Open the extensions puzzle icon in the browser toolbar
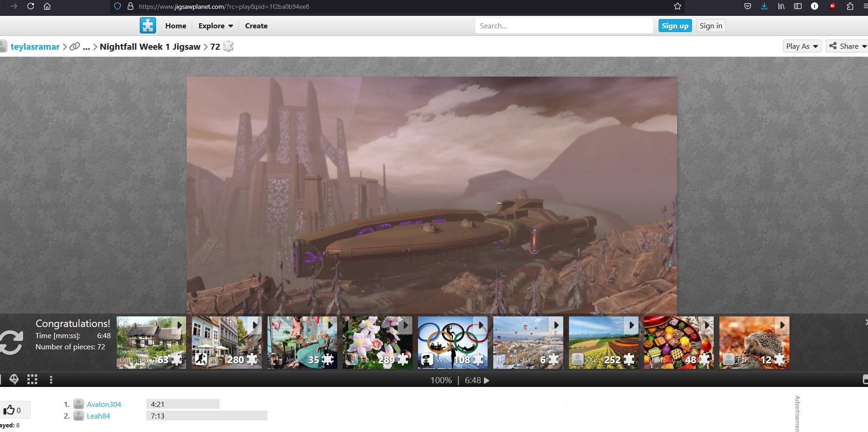 pyautogui.click(x=850, y=7)
